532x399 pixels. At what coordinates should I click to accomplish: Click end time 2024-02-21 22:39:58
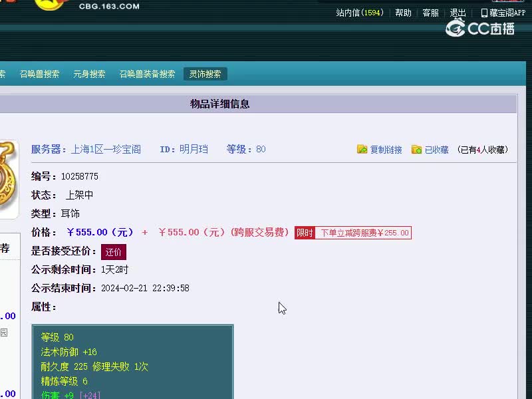coord(145,289)
